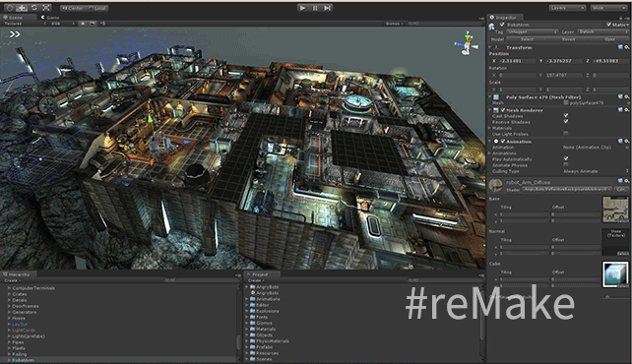The image size is (632, 364).
Task: Toggle Receive Shadows checkbox
Action: click(566, 122)
